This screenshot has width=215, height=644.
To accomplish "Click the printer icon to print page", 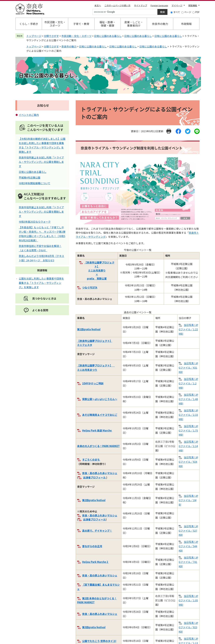I will [169, 131].
